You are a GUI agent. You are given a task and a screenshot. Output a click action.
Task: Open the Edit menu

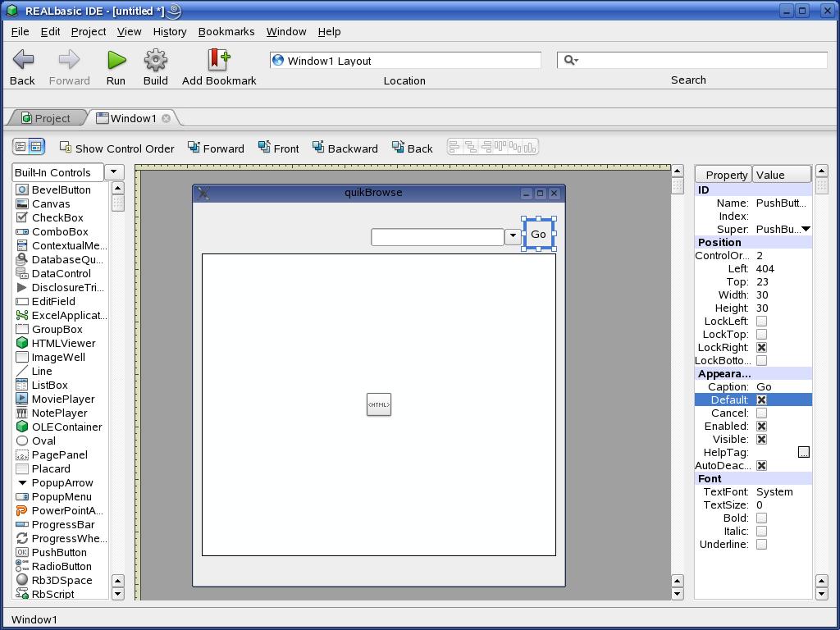pos(50,32)
